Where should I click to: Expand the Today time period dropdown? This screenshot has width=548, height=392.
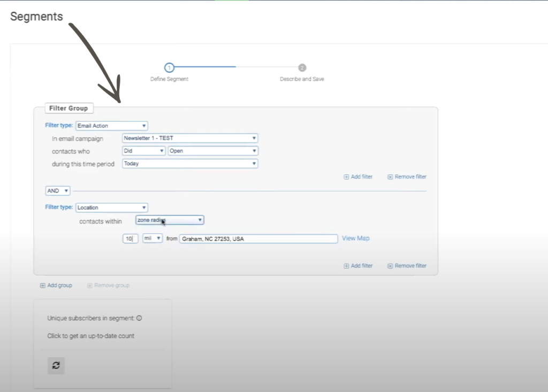point(190,164)
